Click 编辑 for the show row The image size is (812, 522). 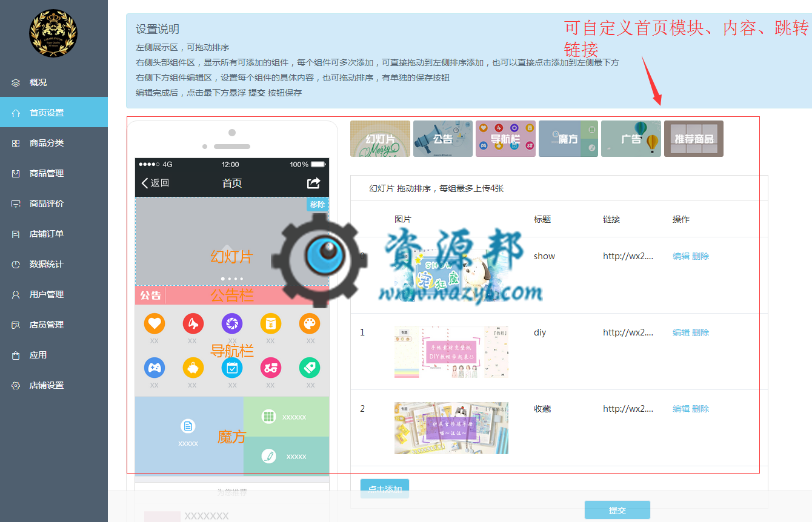(681, 256)
